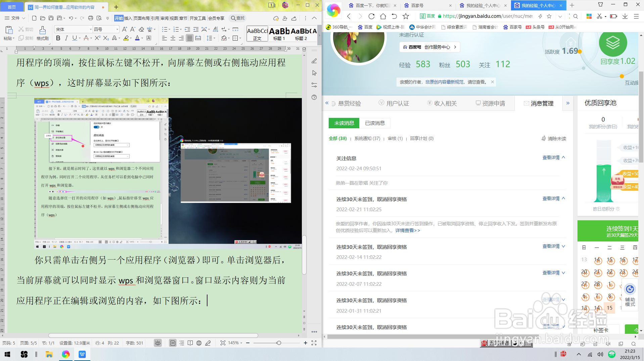Switch to the 百家号 browser tab
The image size is (644, 361).
click(428, 5)
